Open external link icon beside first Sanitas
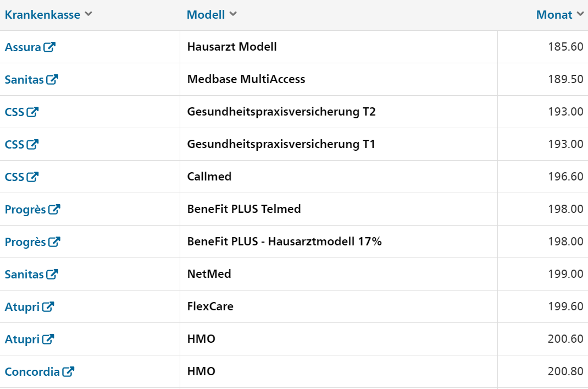The height and width of the screenshot is (389, 588). pos(52,79)
